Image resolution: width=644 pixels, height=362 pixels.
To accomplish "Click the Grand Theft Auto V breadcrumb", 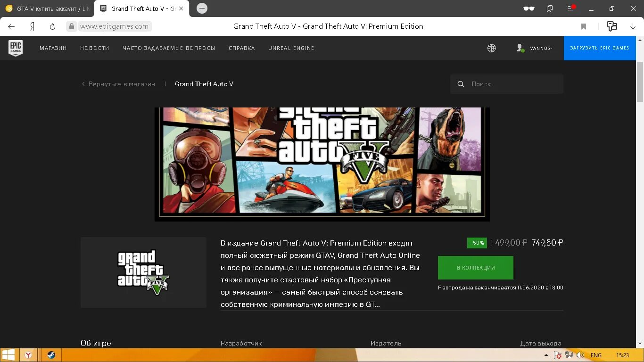I will point(204,84).
